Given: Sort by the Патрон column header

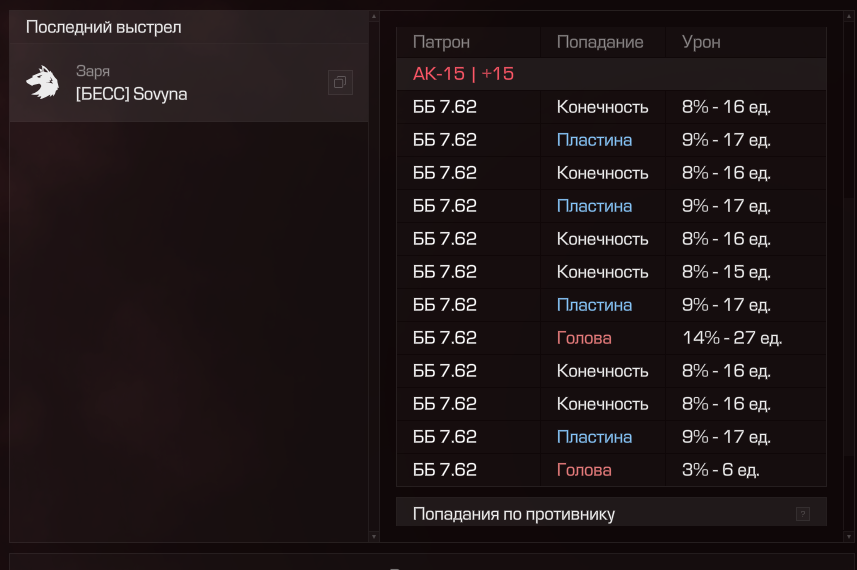Looking at the screenshot, I should point(441,42).
